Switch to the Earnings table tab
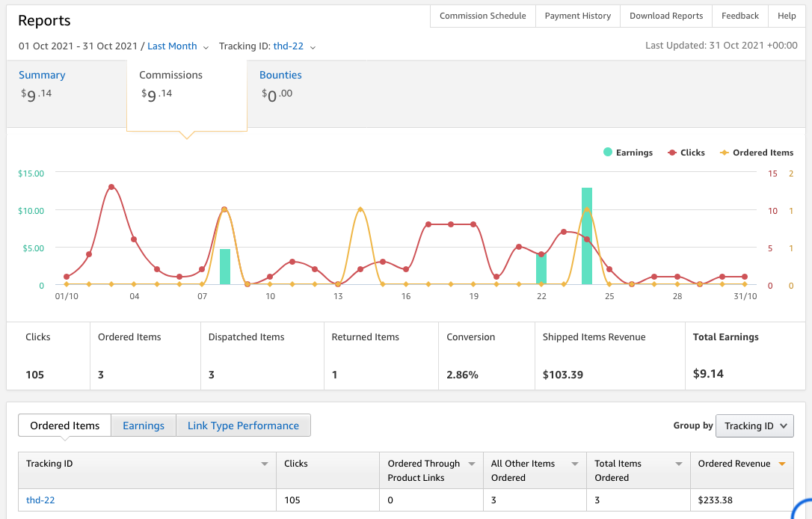Image resolution: width=812 pixels, height=519 pixels. click(144, 426)
